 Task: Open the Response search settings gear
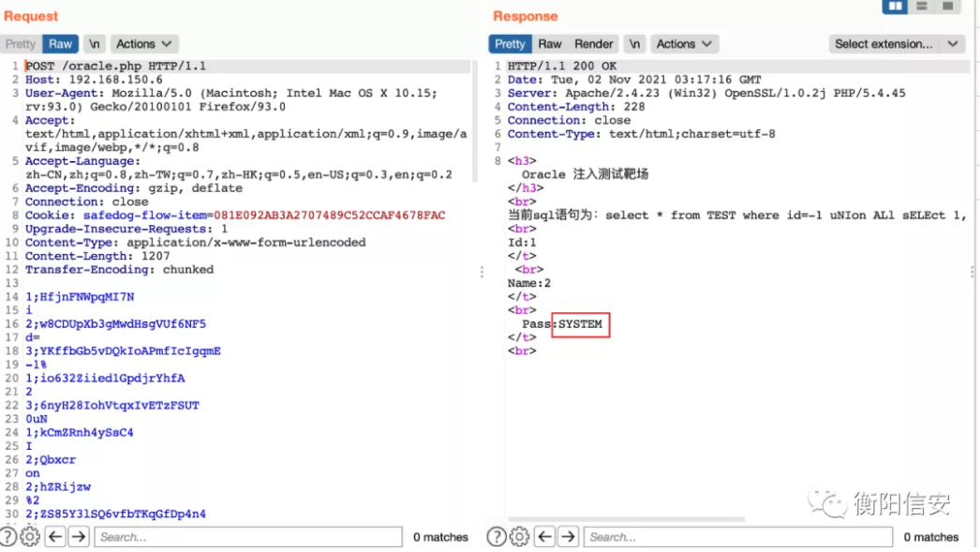(x=519, y=537)
